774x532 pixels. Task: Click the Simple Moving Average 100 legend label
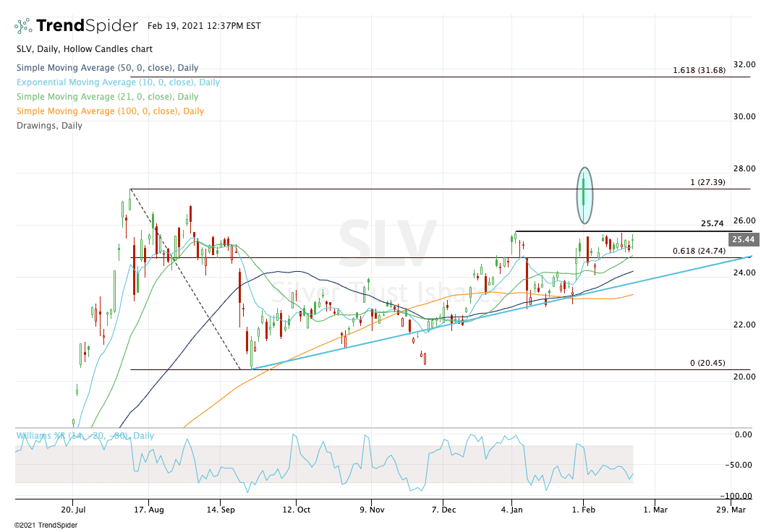click(x=110, y=111)
